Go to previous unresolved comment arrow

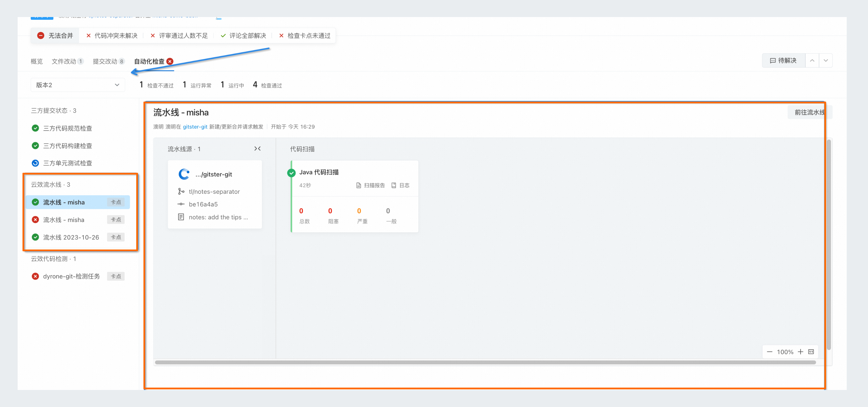(812, 61)
